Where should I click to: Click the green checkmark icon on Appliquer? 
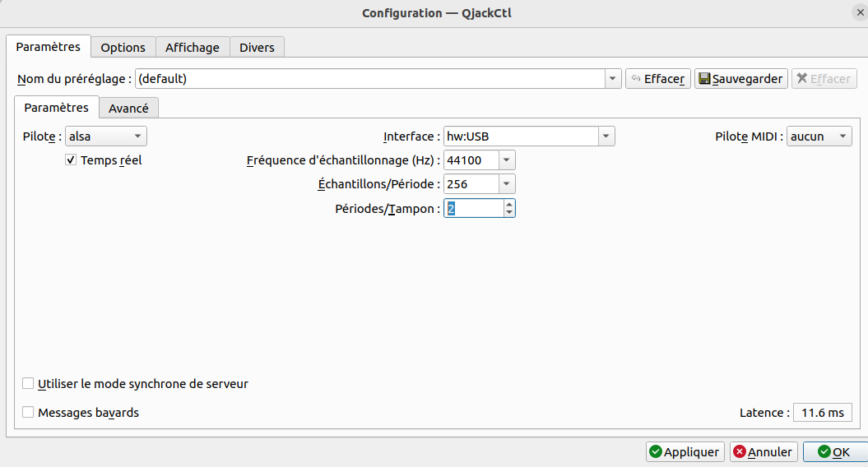coord(656,451)
